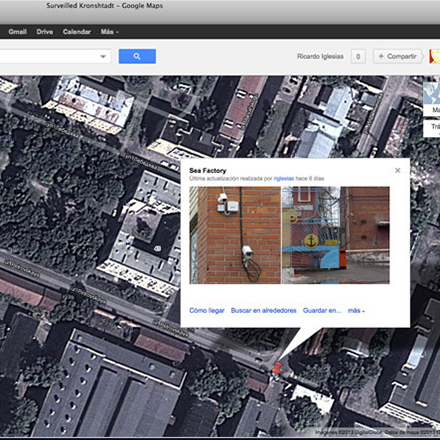Click the red pushpin map marker
440x440 pixels.
[276, 369]
